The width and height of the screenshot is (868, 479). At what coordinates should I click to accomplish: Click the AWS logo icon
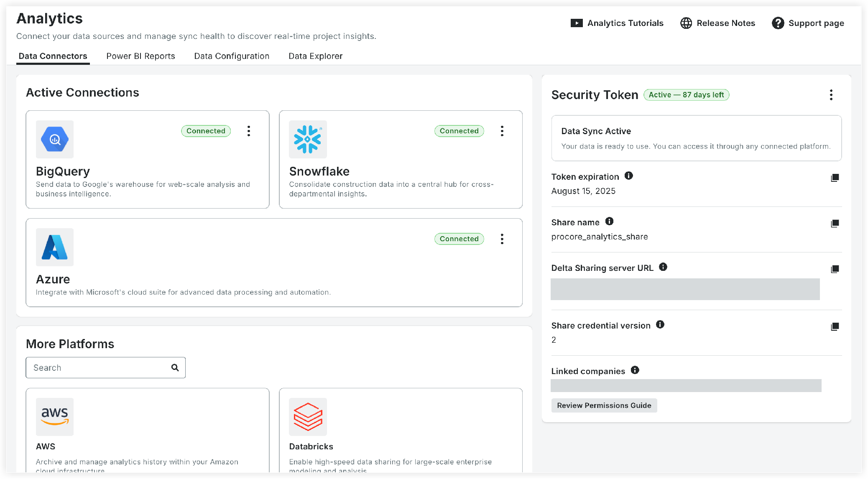click(x=55, y=417)
